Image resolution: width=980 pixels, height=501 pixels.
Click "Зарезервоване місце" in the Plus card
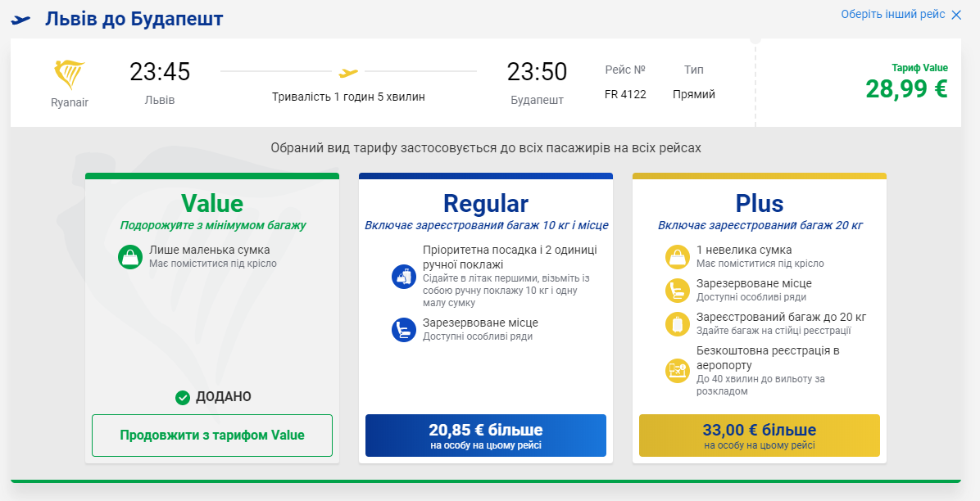[x=755, y=283]
